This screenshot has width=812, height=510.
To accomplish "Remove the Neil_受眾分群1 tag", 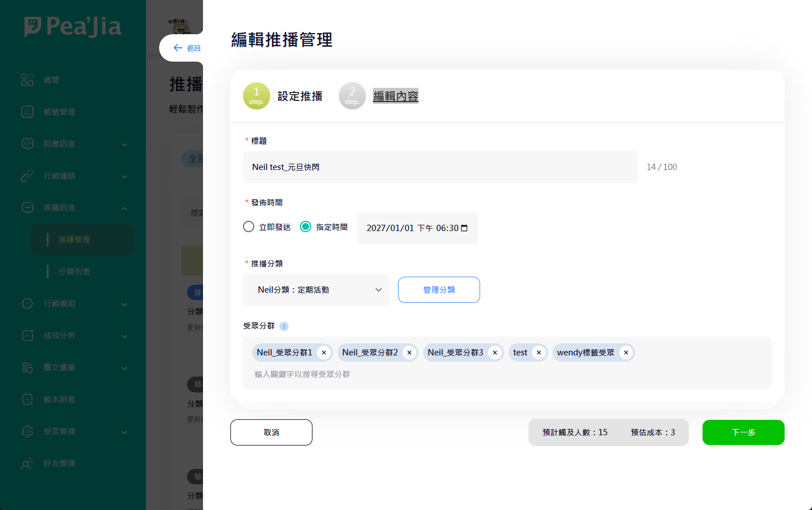I will [x=324, y=353].
